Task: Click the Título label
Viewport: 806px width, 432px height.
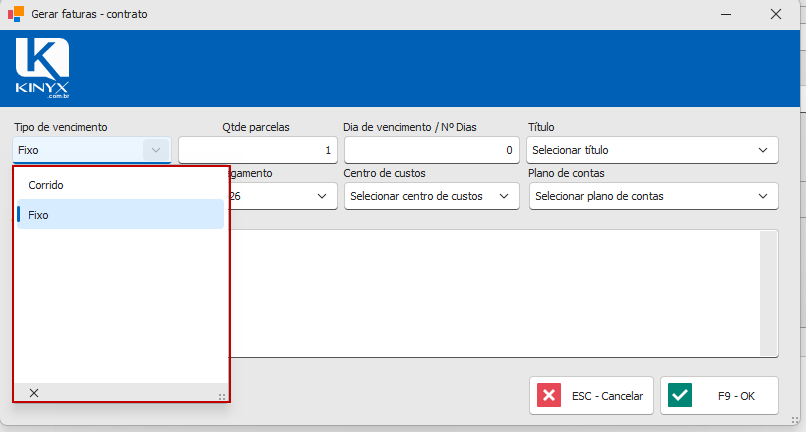Action: click(541, 127)
